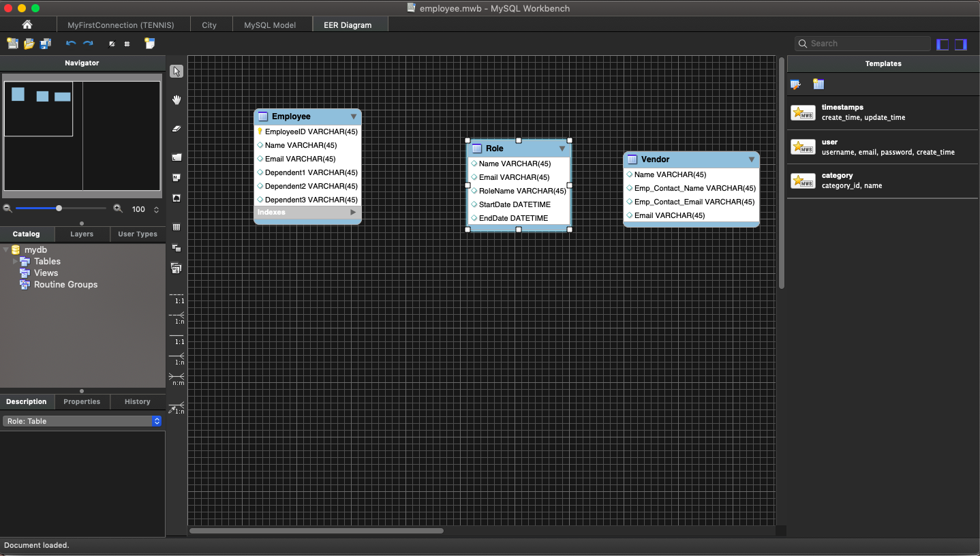Collapse the Vendor table with its arrow
This screenshot has height=556, width=980.
coord(752,159)
